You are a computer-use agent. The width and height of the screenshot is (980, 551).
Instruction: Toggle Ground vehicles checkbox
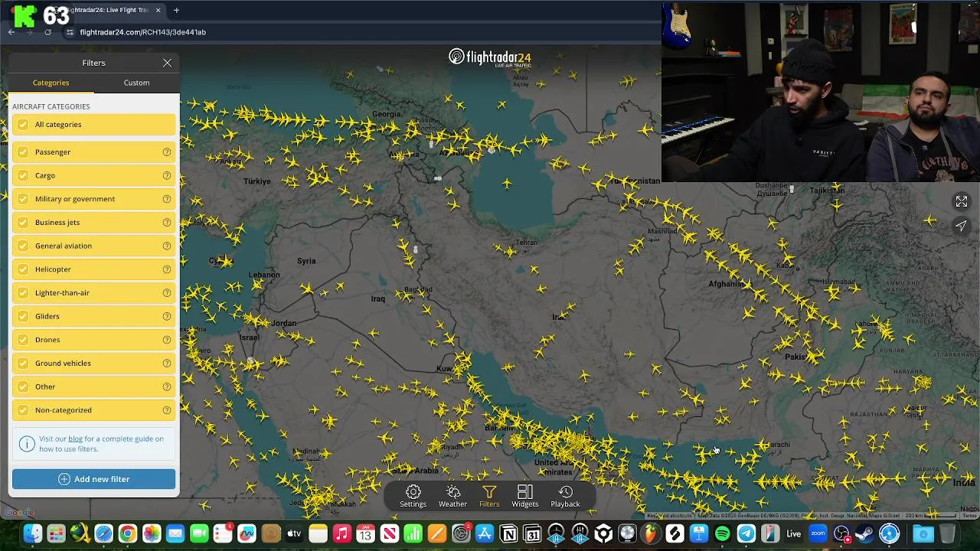(23, 364)
